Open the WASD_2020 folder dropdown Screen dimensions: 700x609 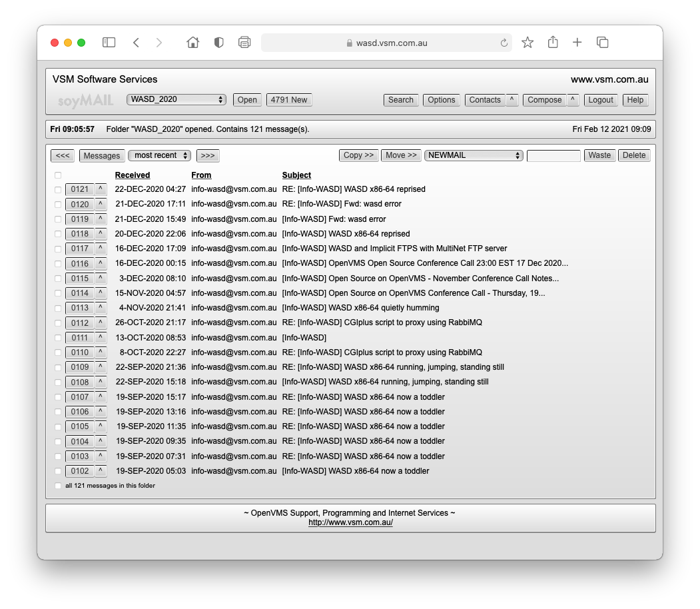pyautogui.click(x=176, y=99)
